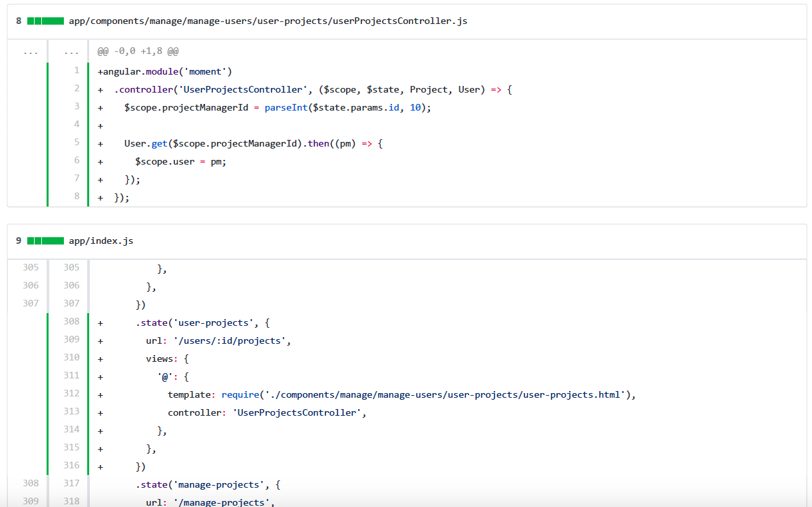Select line number 3 with the parseInt statement
The height and width of the screenshot is (507, 812).
77,107
